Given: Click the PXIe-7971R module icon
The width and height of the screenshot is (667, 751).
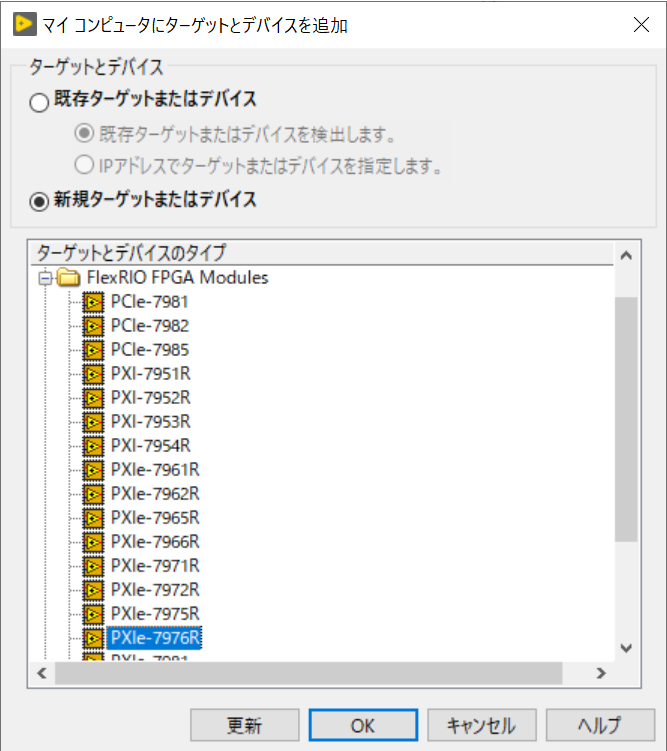Looking at the screenshot, I should coord(93,566).
